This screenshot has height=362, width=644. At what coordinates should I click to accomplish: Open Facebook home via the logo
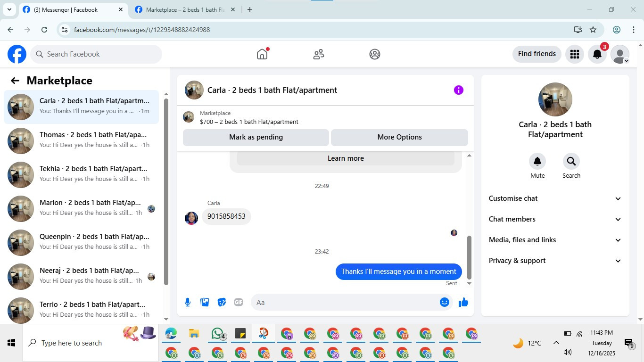click(17, 54)
